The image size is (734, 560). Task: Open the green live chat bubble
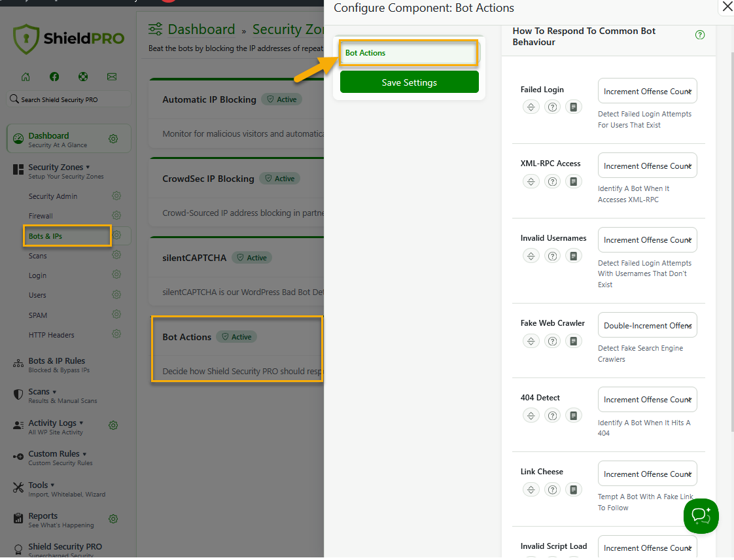click(x=701, y=516)
